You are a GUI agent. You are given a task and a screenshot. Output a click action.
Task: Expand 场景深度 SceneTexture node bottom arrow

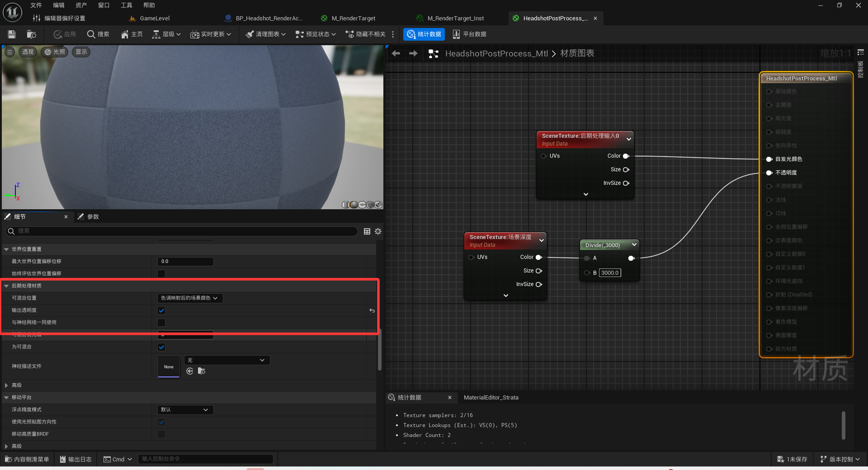tap(506, 296)
